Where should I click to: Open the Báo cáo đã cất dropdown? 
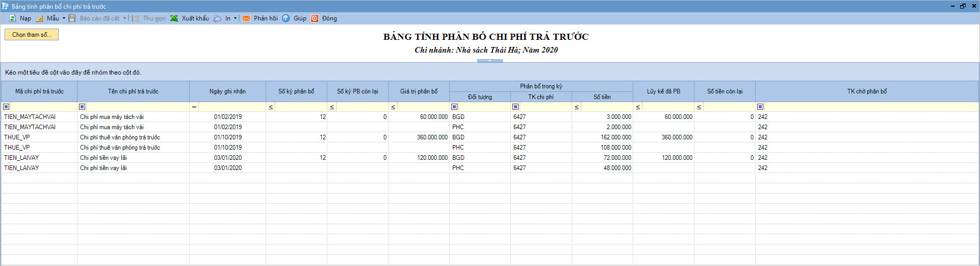pyautogui.click(x=124, y=18)
